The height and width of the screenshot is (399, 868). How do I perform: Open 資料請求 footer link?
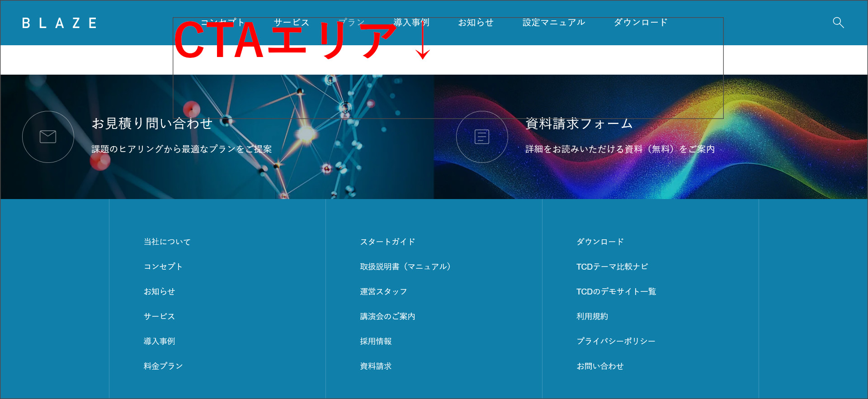click(x=376, y=366)
